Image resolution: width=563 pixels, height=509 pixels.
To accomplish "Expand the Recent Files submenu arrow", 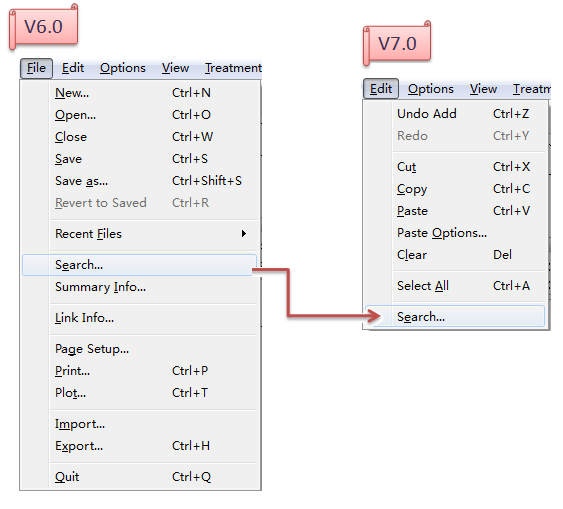I will (x=244, y=234).
